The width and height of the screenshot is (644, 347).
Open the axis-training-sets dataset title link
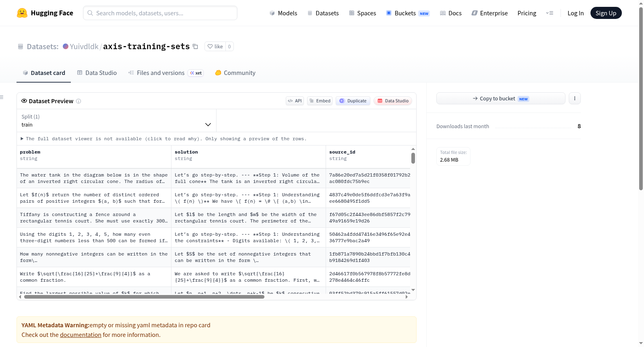pos(147,46)
